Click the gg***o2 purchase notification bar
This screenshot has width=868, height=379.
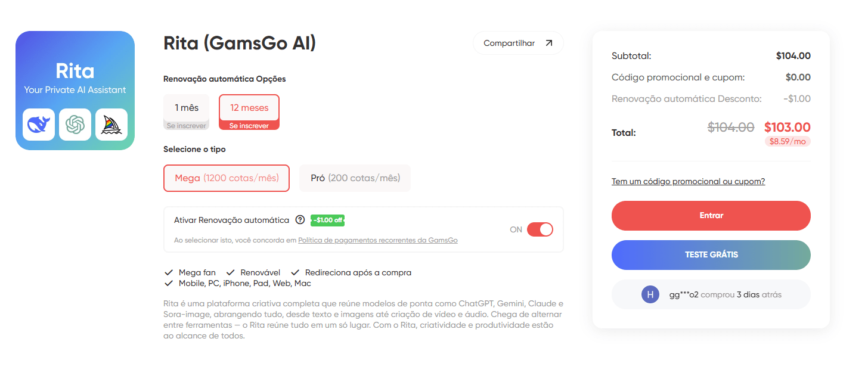(710, 294)
